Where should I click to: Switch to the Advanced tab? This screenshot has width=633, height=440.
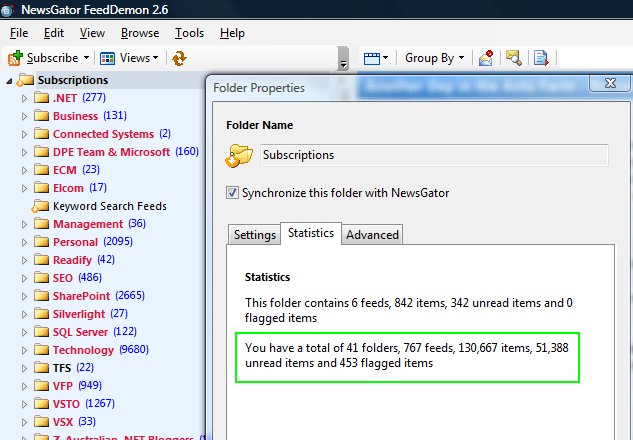(372, 235)
